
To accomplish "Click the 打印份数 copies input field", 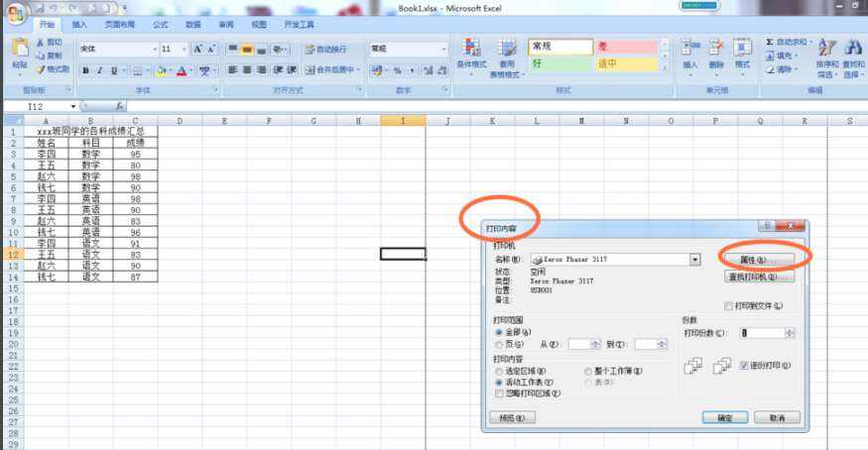I will (x=764, y=333).
